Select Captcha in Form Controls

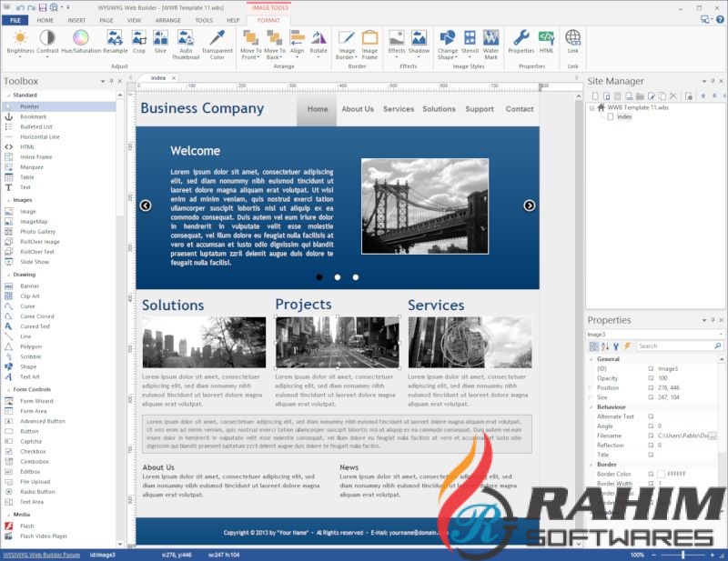click(31, 441)
